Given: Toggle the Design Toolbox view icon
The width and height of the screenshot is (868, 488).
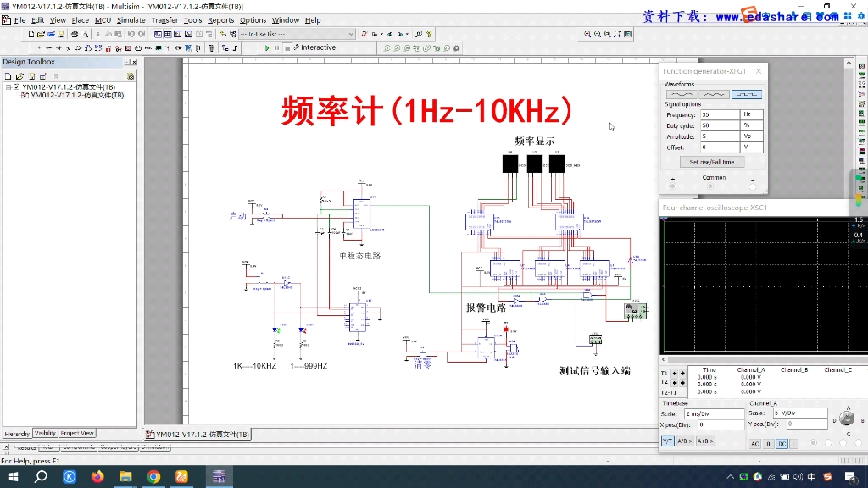Looking at the screenshot, I should (158, 34).
